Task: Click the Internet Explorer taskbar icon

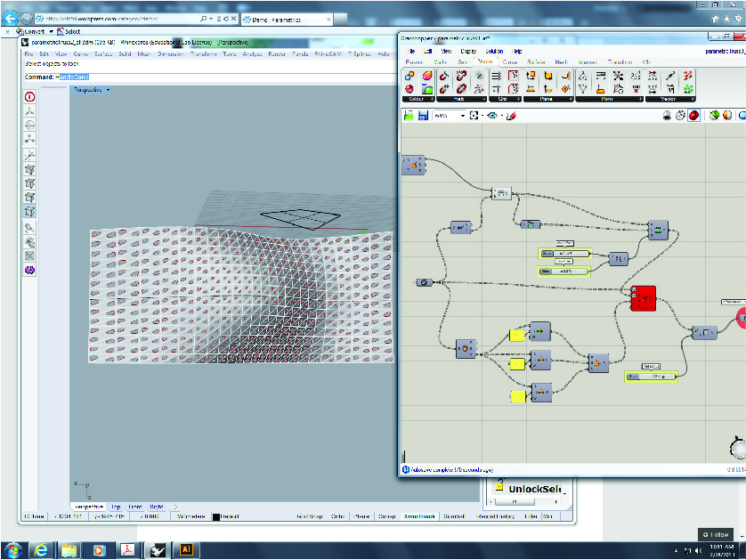Action: pyautogui.click(x=39, y=549)
